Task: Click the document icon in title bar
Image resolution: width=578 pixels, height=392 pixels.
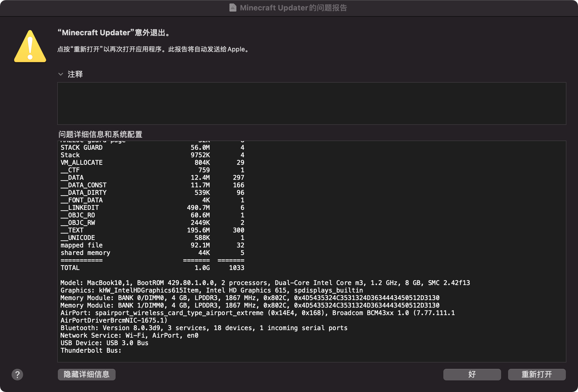Action: tap(233, 8)
